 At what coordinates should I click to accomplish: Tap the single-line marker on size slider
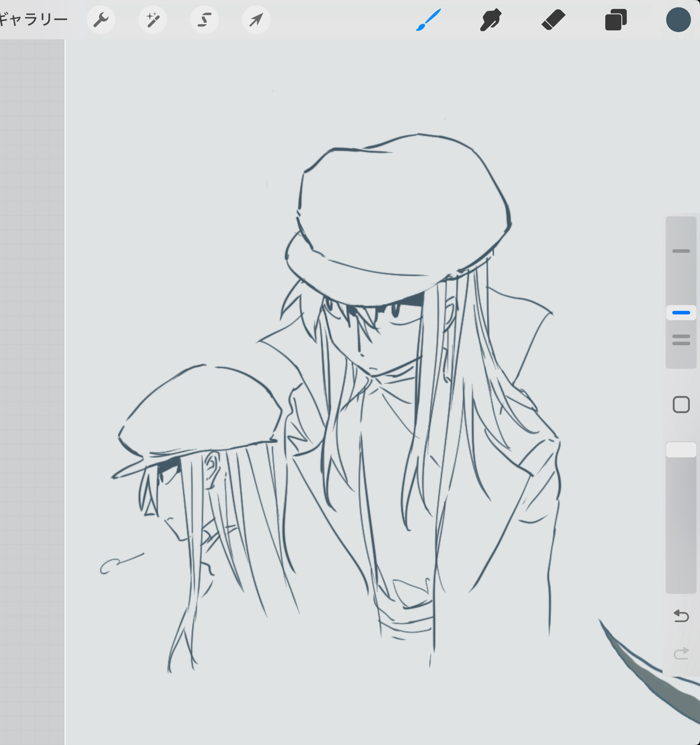pyautogui.click(x=681, y=251)
